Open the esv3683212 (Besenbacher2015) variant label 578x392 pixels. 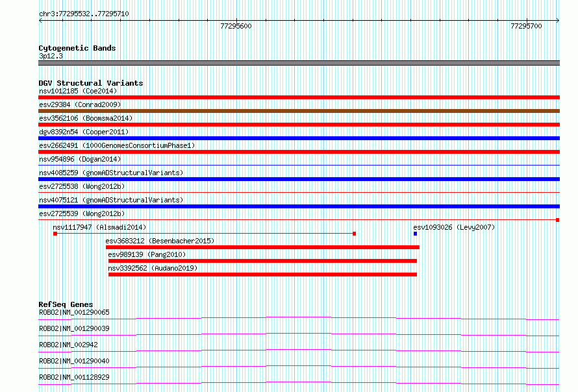[x=160, y=241]
